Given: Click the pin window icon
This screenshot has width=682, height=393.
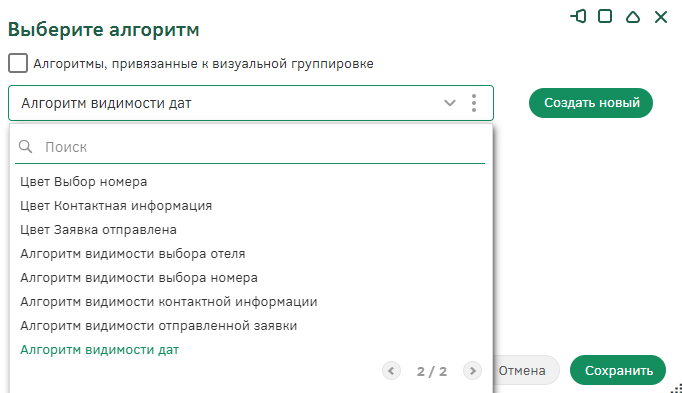Looking at the screenshot, I should pos(578,17).
